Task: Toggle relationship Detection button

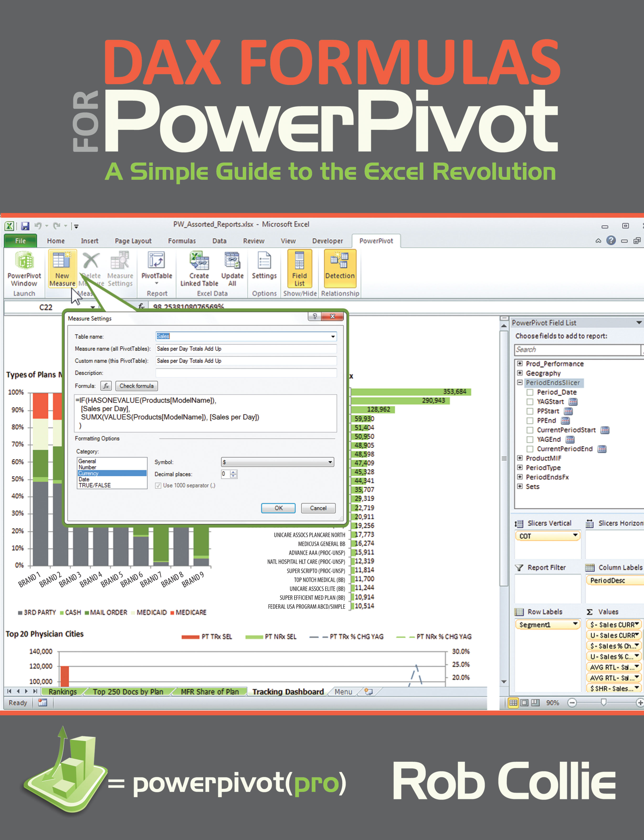Action: point(340,268)
